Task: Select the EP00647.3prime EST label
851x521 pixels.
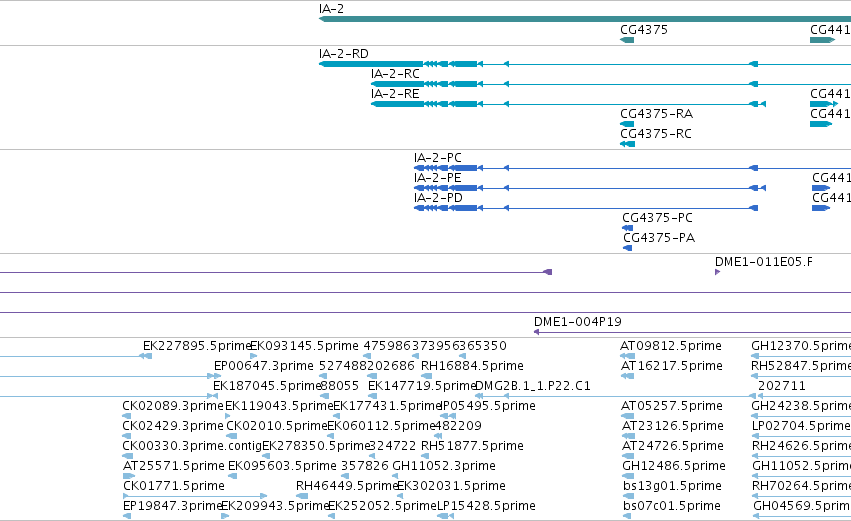Action: coord(264,366)
